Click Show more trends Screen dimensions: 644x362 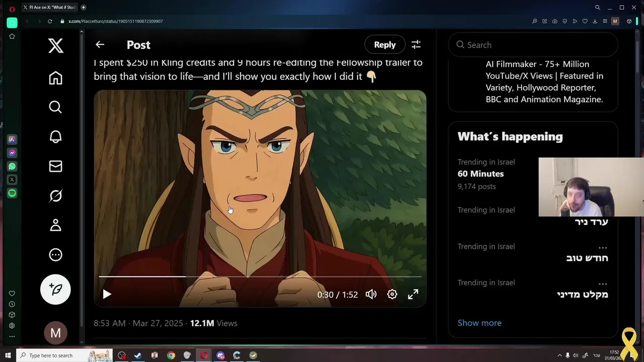[x=479, y=323]
